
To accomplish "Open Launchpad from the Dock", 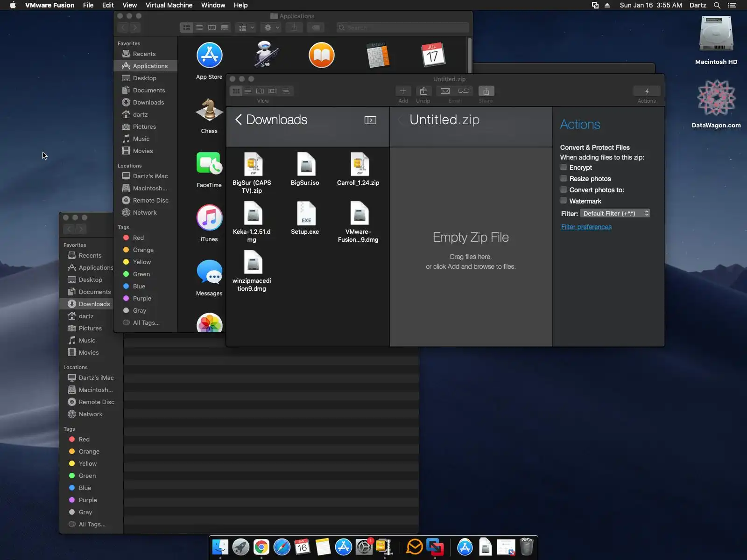I will (241, 547).
